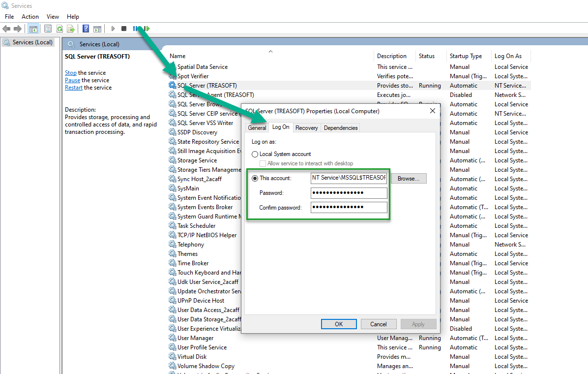Select the Udk User Service_2acaff row

208,282
